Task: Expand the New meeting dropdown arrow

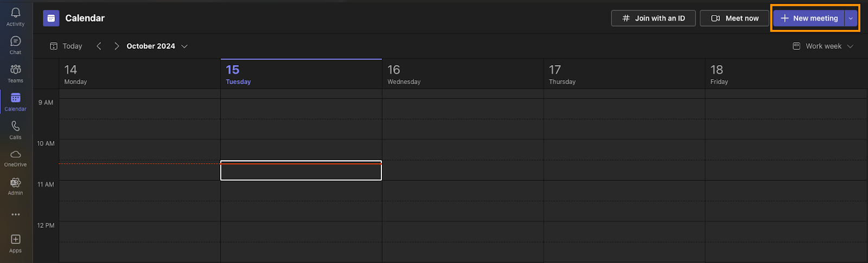Action: click(851, 18)
